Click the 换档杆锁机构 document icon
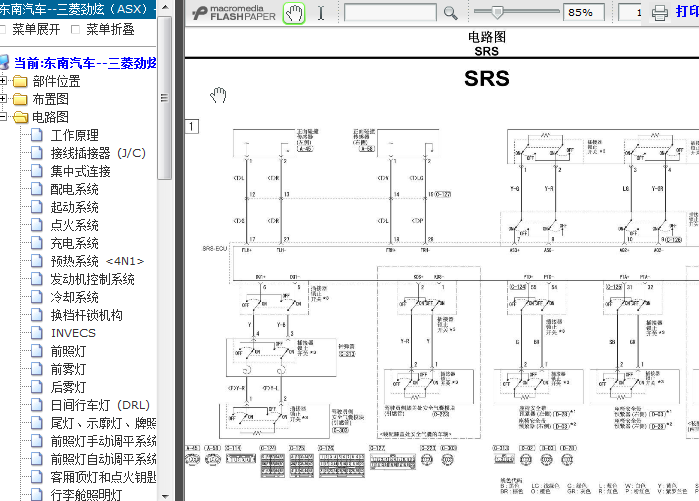 (37, 315)
